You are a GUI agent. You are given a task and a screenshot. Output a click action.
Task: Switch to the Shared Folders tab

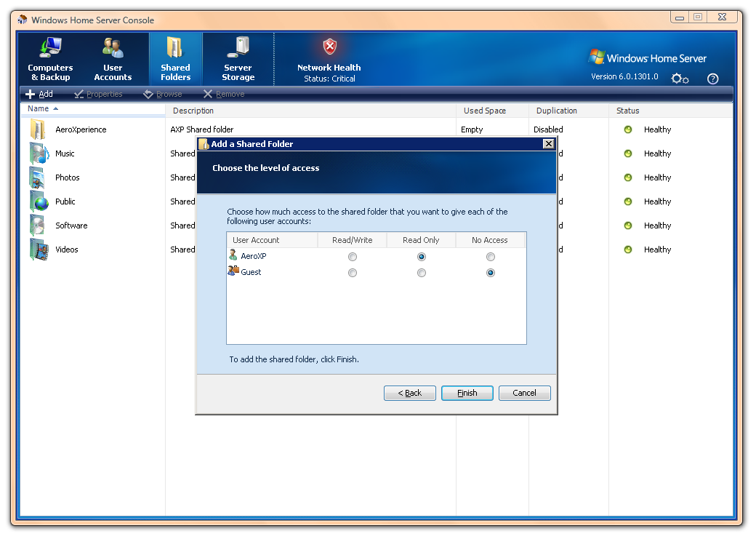(175, 60)
